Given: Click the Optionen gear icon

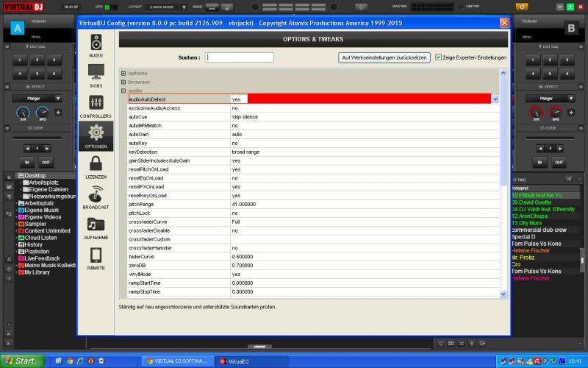Looking at the screenshot, I should click(x=96, y=135).
